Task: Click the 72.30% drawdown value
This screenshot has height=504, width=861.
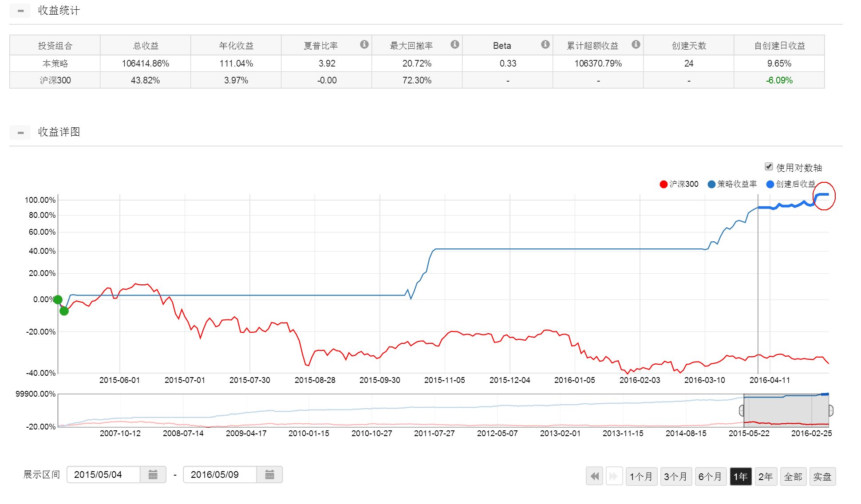Action: pos(417,80)
